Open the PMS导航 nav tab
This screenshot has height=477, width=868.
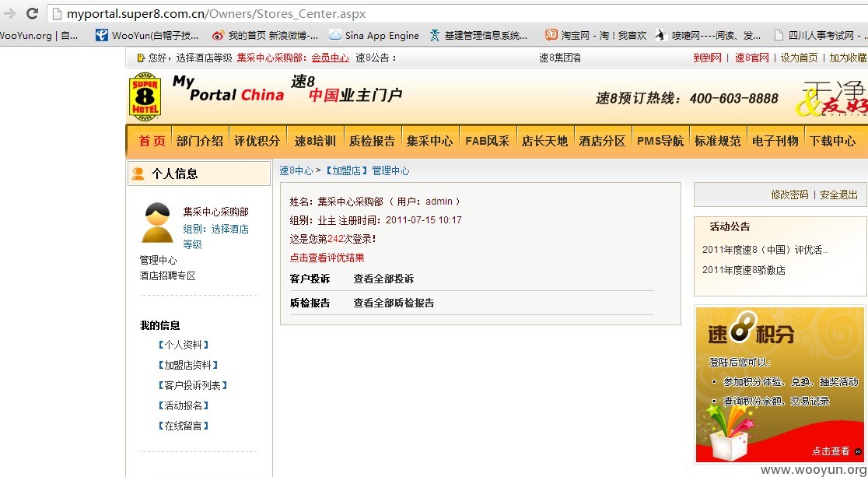point(660,142)
